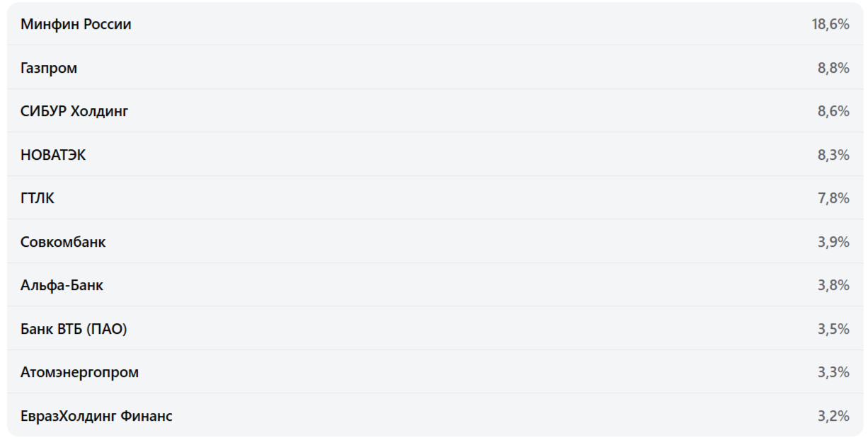The height and width of the screenshot is (440, 868).
Task: Select the 7,8% percentage value
Action: point(833,199)
